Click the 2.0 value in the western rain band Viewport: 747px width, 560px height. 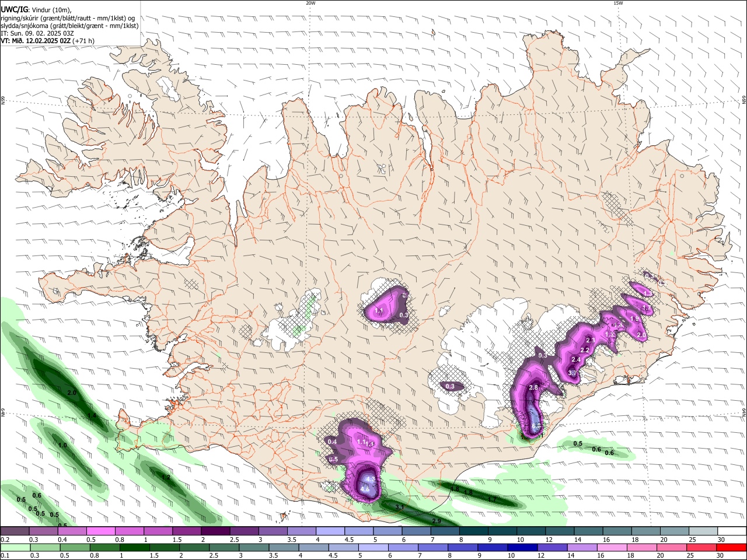point(72,393)
